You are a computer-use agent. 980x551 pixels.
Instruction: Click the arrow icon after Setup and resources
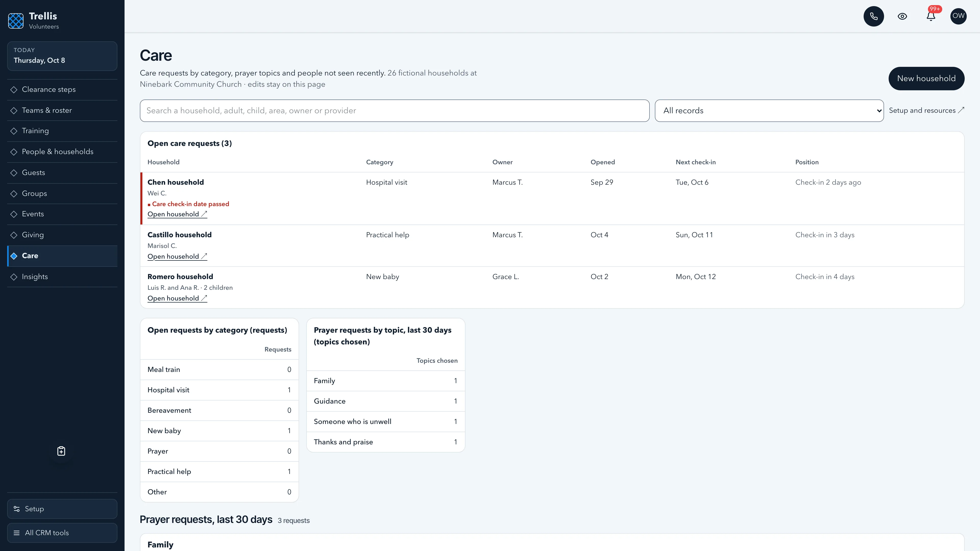click(x=961, y=110)
